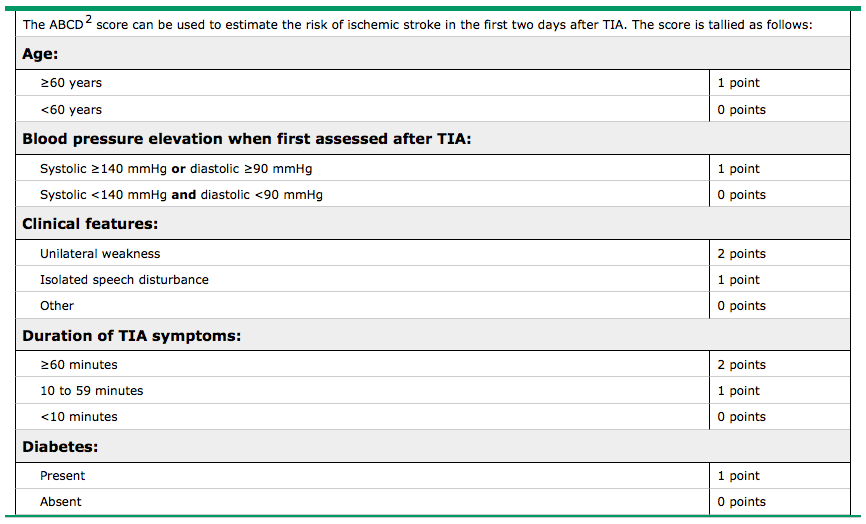Click the 'Unilateral weakness' row label
The height and width of the screenshot is (524, 866).
click(100, 254)
